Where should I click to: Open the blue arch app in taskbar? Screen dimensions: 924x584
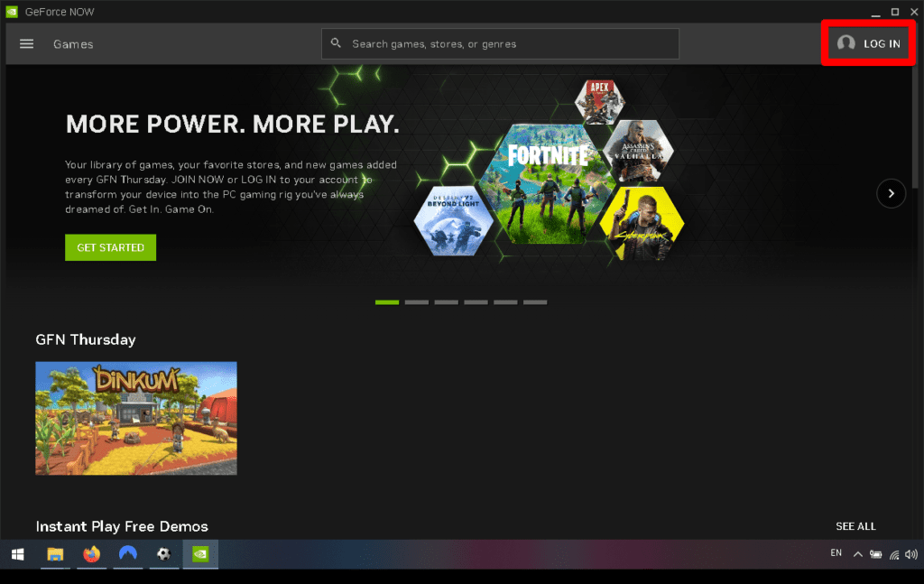[128, 554]
